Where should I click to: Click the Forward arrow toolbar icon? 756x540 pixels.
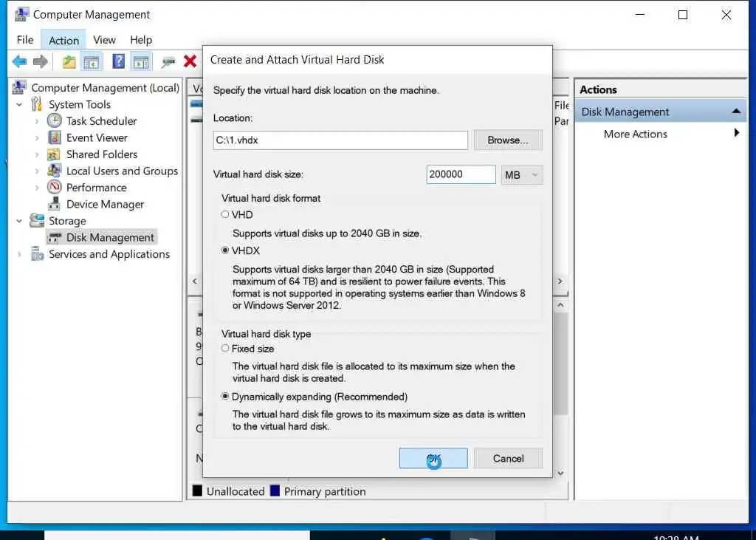[x=40, y=61]
